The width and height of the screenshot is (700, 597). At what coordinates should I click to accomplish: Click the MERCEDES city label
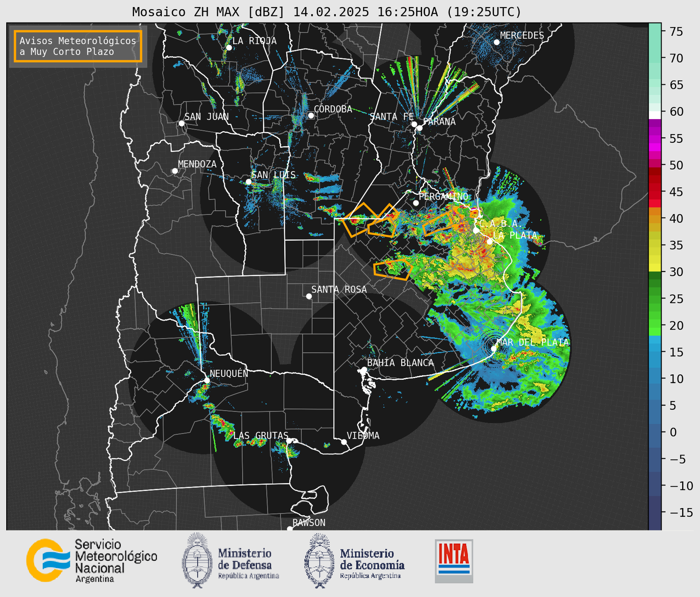pos(522,36)
